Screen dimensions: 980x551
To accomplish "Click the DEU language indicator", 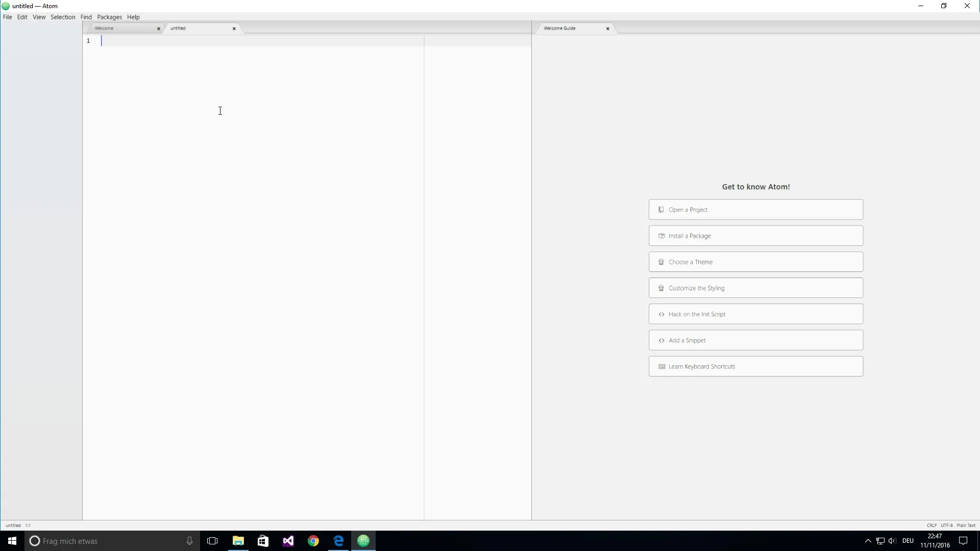I will pos(908,541).
